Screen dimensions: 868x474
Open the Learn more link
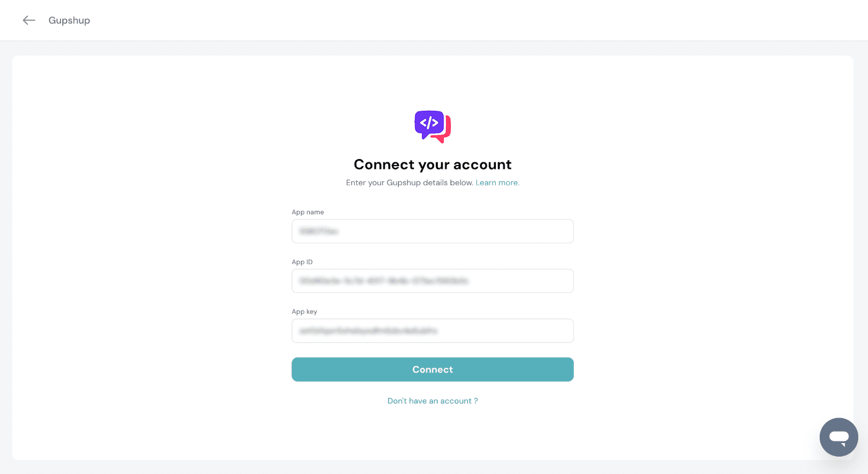pyautogui.click(x=497, y=183)
